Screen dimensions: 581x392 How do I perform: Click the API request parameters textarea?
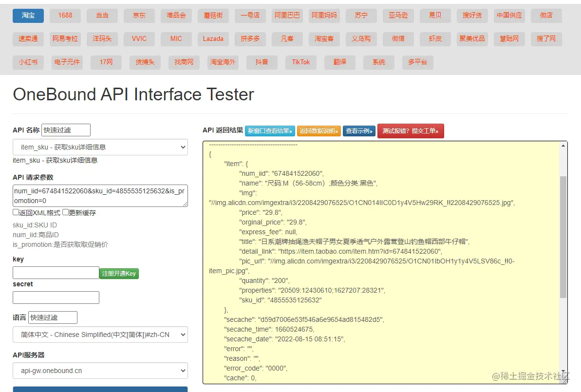pos(100,196)
